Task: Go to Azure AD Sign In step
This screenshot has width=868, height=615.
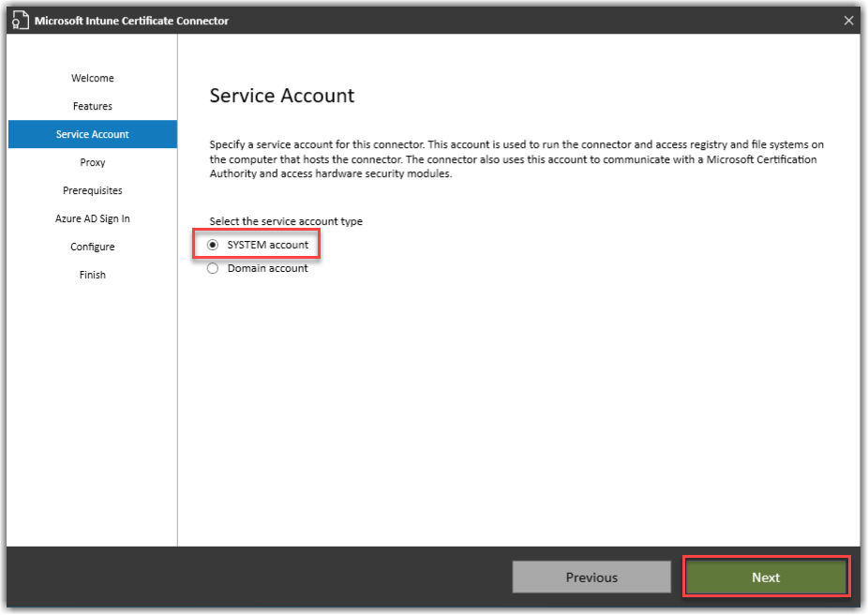Action: coord(93,218)
